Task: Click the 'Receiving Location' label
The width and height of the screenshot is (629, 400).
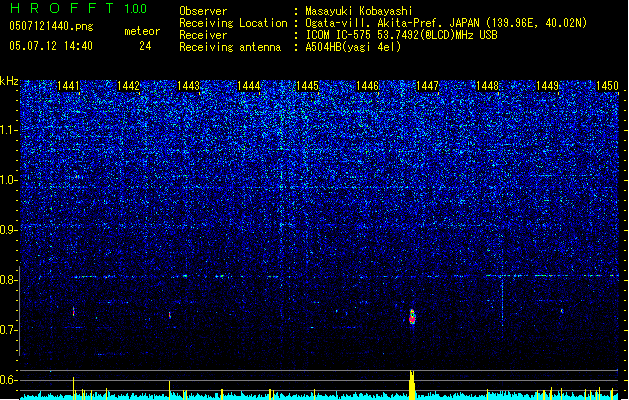Action: coord(233,23)
